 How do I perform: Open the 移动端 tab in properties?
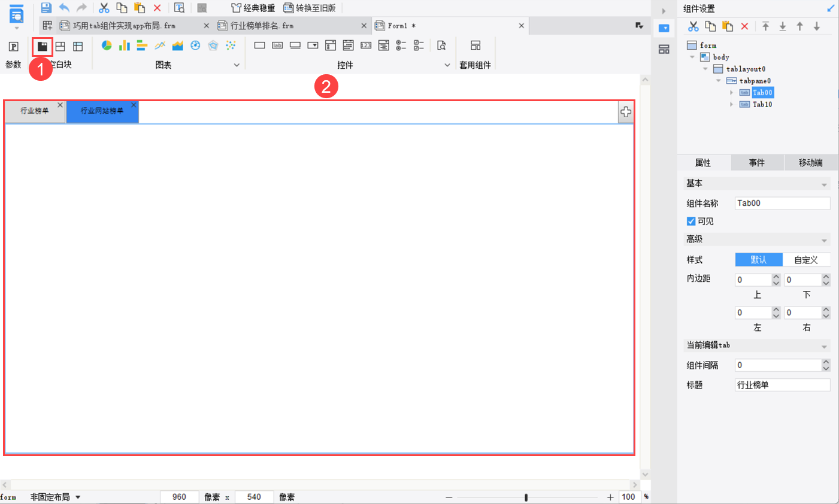[811, 163]
